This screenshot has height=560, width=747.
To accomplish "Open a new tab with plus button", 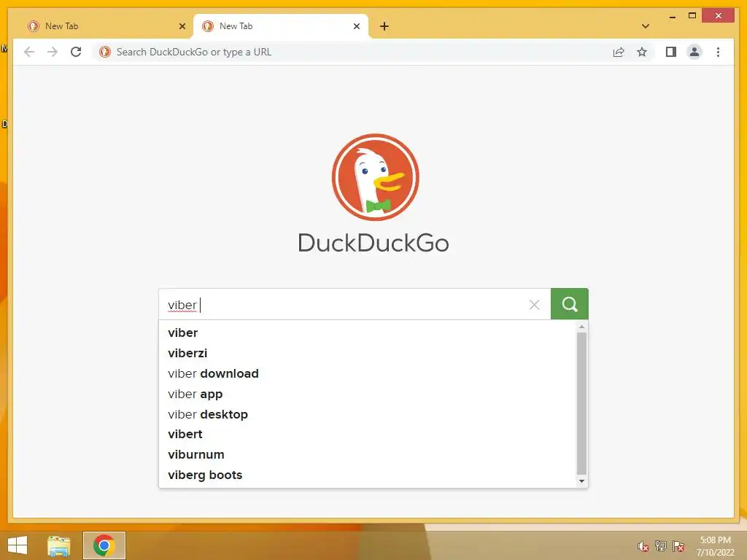I will (x=384, y=26).
